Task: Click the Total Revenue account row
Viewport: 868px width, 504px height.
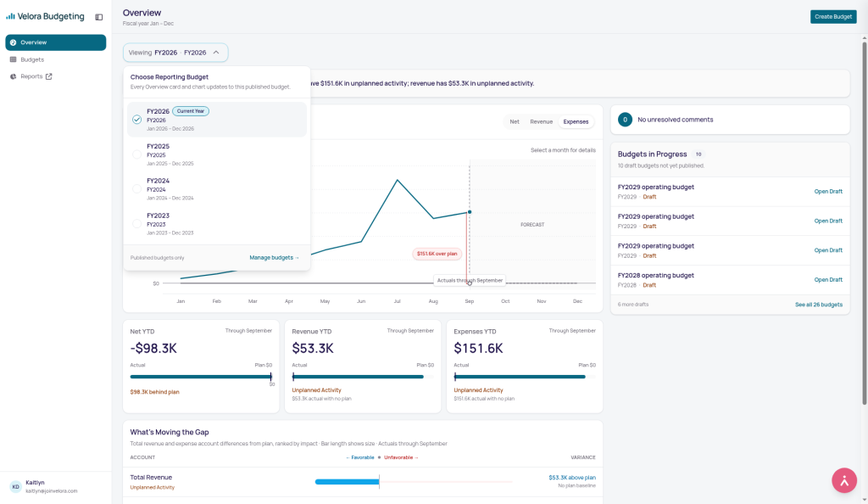Action: [363, 482]
